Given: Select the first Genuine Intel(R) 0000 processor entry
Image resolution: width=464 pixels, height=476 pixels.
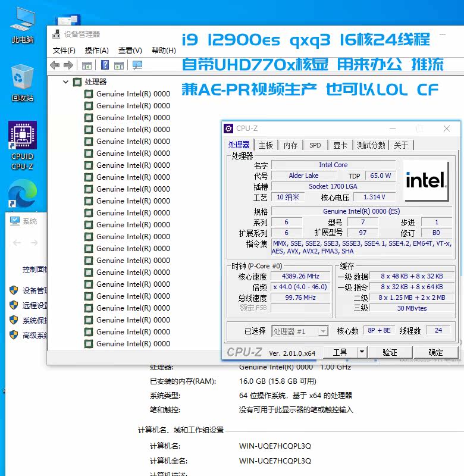Looking at the screenshot, I should [x=133, y=94].
